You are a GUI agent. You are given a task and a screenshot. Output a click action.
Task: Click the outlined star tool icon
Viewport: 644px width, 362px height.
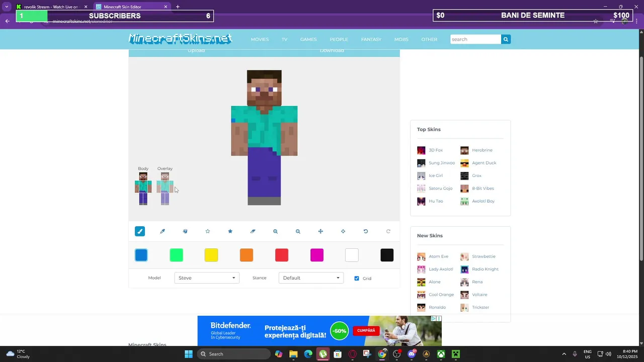(x=208, y=231)
